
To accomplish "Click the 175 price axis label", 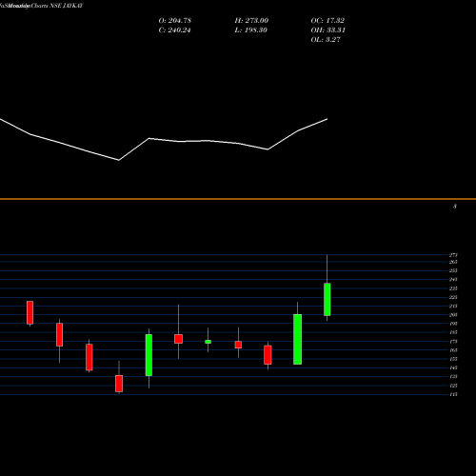I will coord(453,342).
